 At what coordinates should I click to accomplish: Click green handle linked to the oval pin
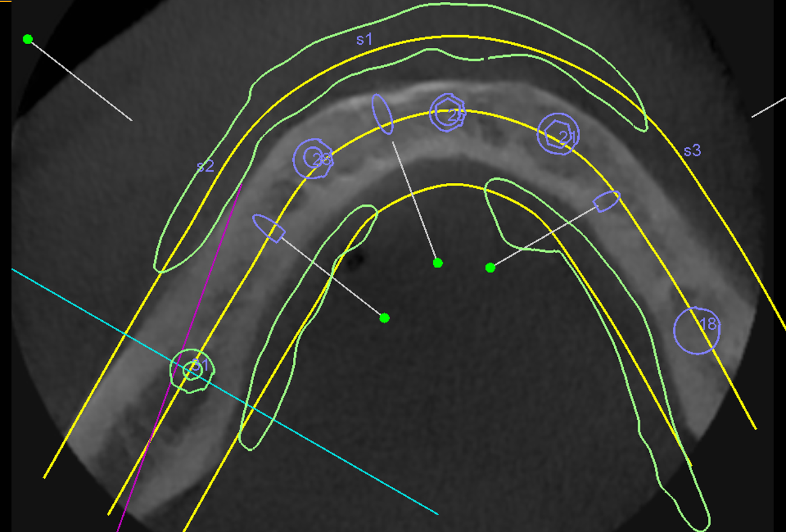[x=438, y=263]
